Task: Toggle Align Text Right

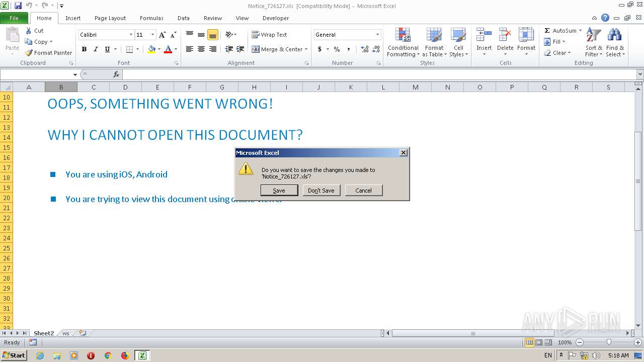Action: [213, 49]
